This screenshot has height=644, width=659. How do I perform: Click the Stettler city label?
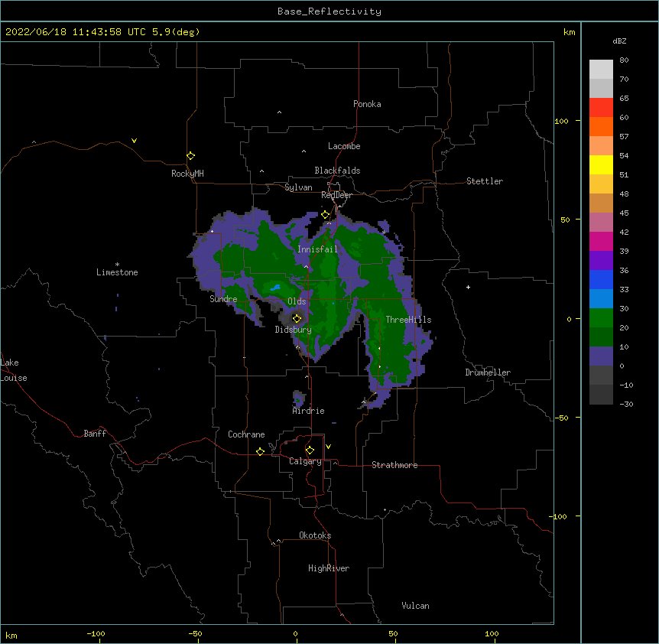click(x=485, y=181)
